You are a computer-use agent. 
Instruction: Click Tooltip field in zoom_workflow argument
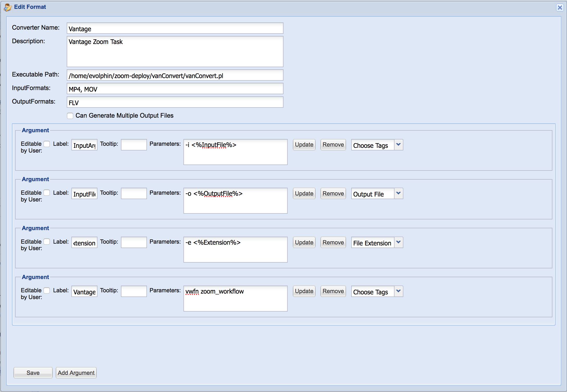(134, 292)
